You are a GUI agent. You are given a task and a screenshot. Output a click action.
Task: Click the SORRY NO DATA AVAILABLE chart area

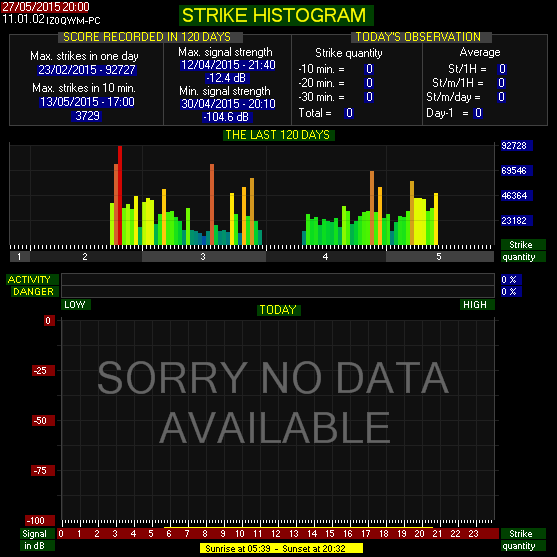(278, 419)
